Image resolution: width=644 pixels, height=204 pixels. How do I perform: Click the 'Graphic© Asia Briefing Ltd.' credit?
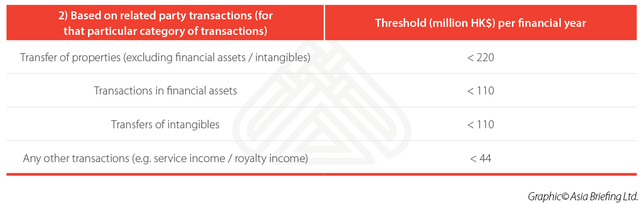583,195
